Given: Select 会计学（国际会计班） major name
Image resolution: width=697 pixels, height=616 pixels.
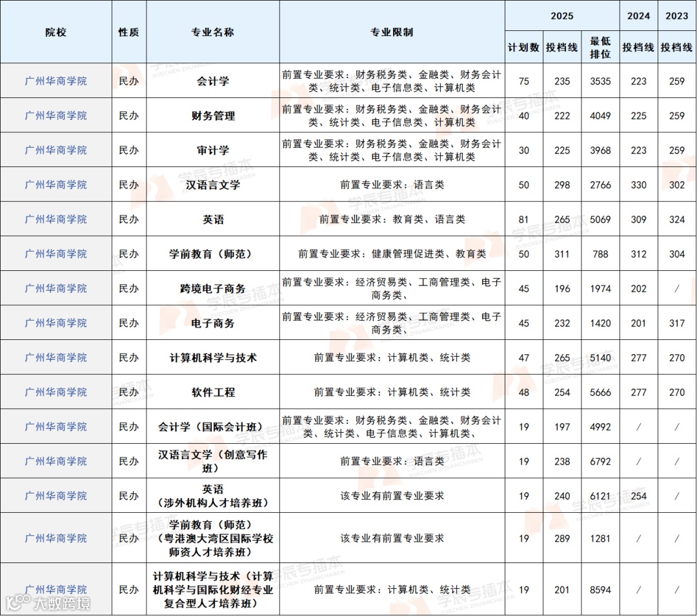Looking at the screenshot, I should coord(213,427).
